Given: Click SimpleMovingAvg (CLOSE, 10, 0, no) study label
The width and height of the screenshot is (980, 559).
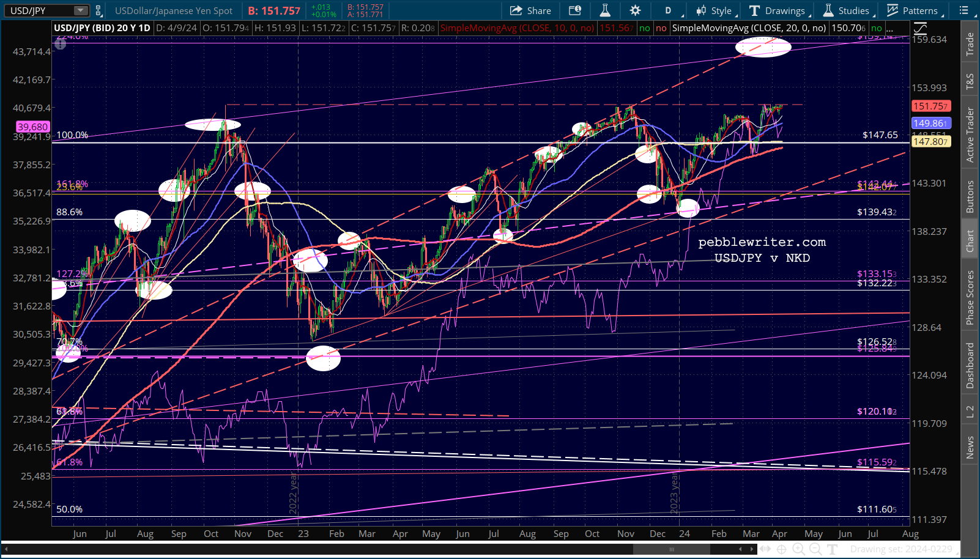Looking at the screenshot, I should pyautogui.click(x=517, y=28).
